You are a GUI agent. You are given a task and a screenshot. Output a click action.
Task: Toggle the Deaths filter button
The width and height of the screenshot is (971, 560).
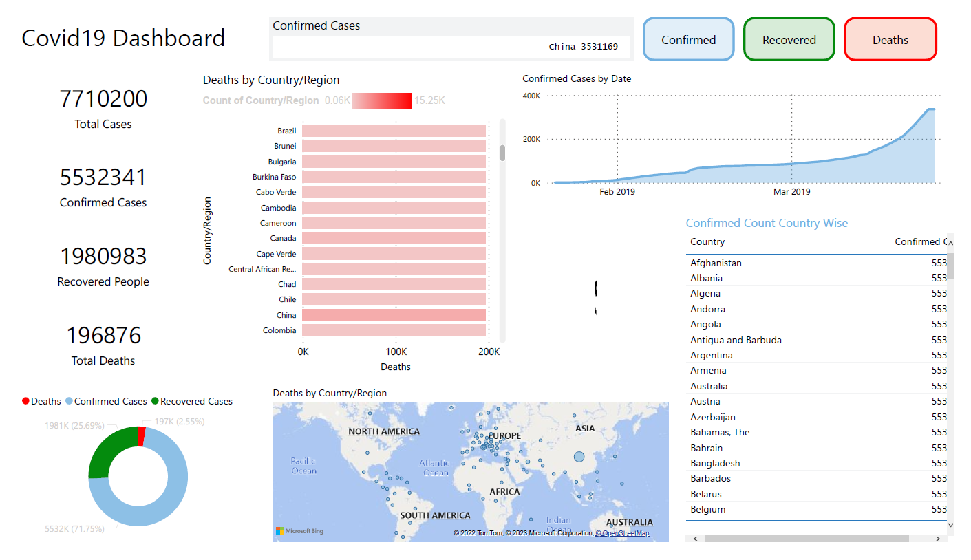[x=890, y=39]
